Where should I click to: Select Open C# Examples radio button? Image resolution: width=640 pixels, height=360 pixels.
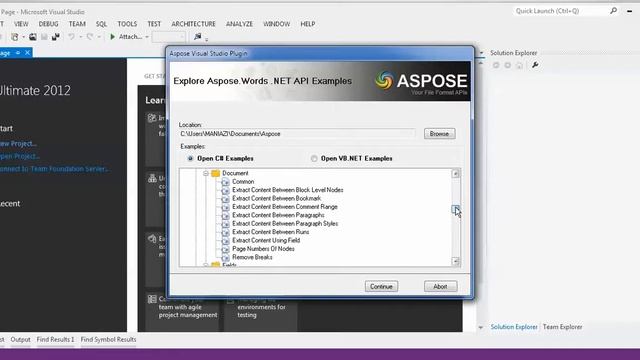[x=190, y=158]
